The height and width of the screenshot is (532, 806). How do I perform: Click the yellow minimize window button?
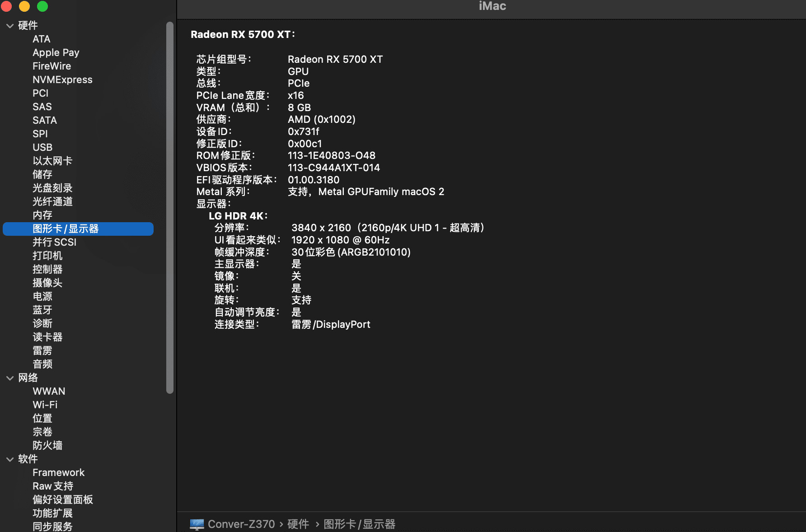click(24, 6)
